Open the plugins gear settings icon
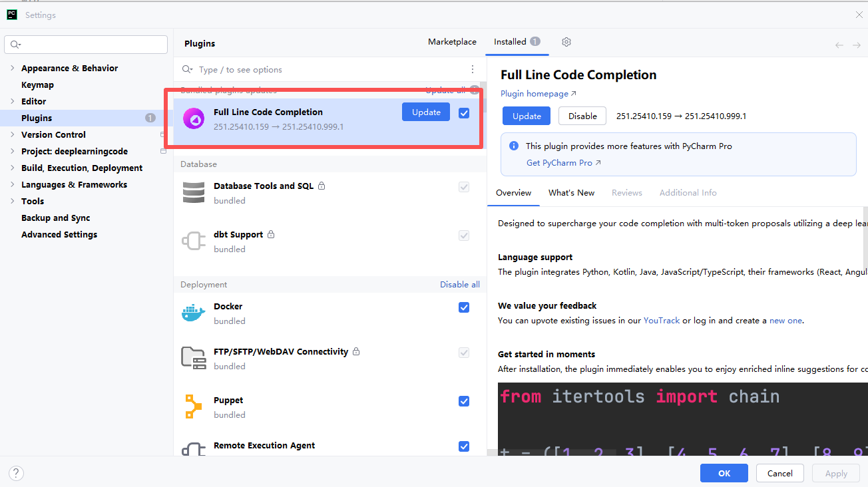The height and width of the screenshot is (487, 868). tap(566, 42)
